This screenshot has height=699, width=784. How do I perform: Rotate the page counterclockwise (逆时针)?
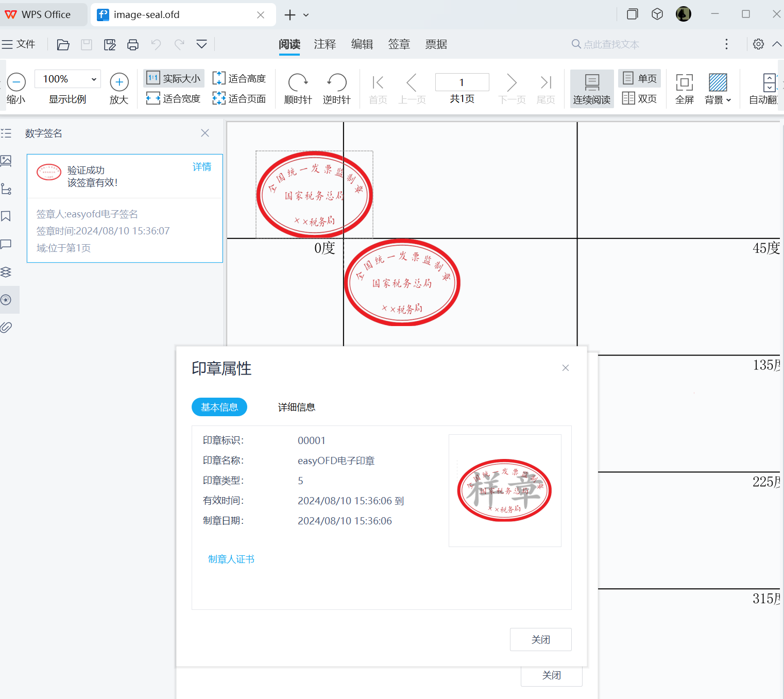pos(336,88)
